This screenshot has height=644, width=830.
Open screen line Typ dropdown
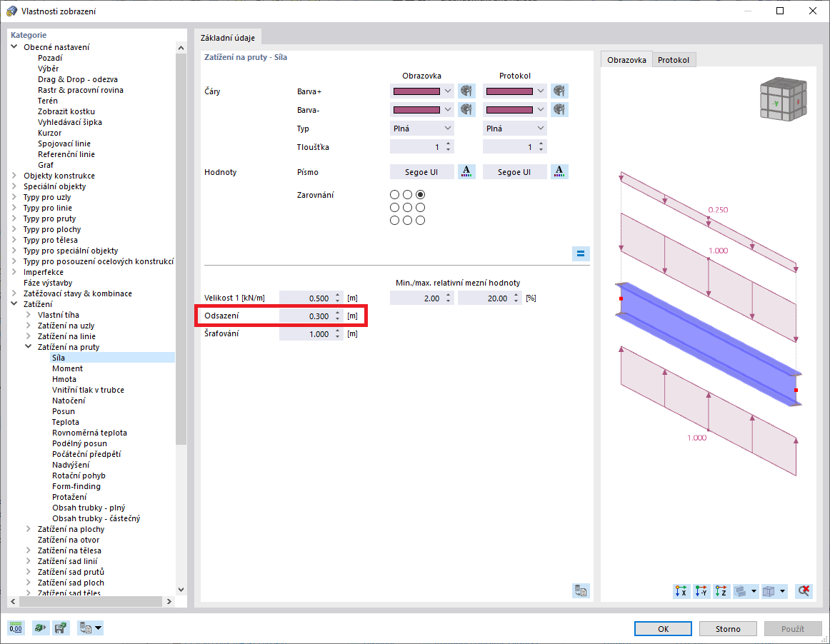(x=422, y=128)
